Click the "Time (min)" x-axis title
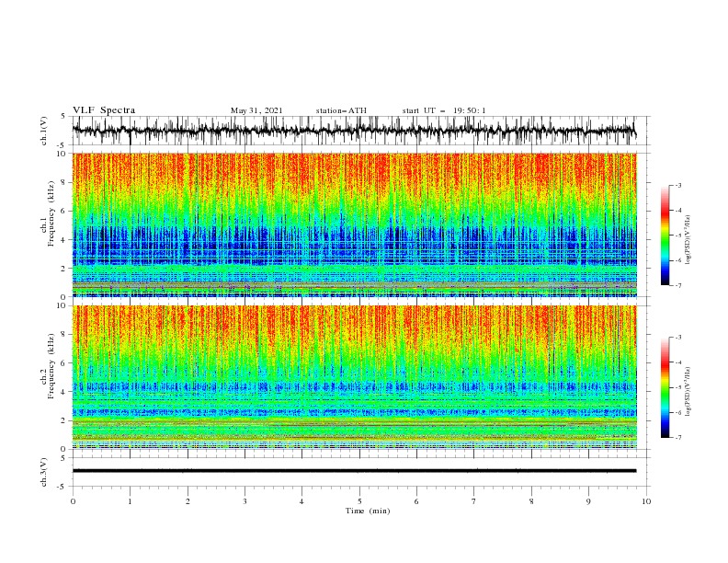728x563 pixels. point(368,511)
